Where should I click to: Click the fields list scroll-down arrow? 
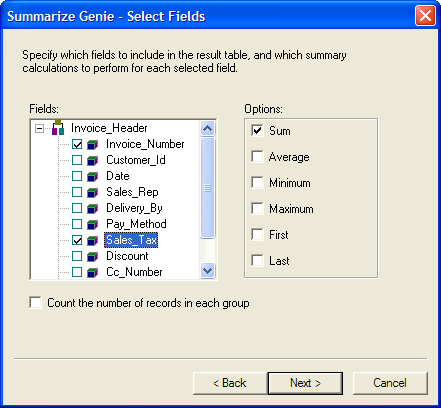[x=208, y=270]
